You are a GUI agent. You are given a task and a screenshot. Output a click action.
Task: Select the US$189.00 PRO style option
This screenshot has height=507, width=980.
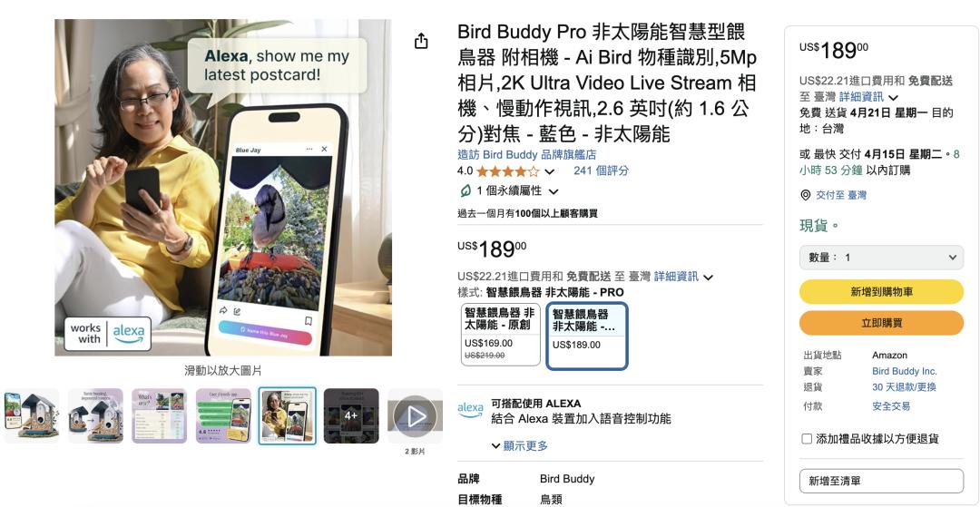point(587,336)
